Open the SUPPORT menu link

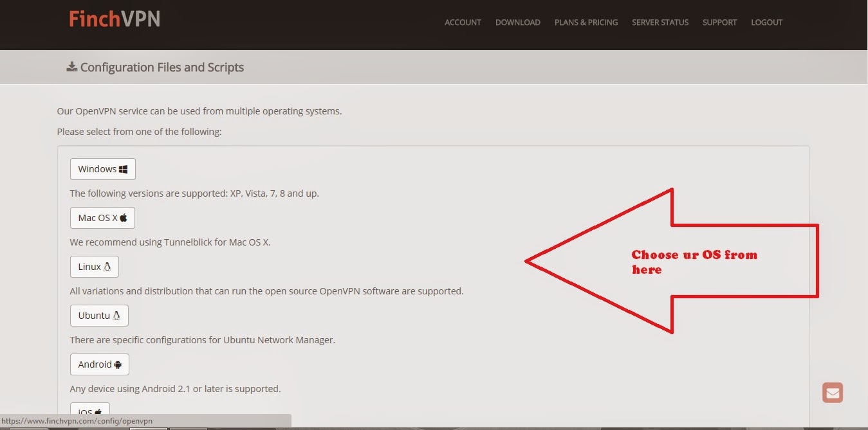pyautogui.click(x=719, y=22)
